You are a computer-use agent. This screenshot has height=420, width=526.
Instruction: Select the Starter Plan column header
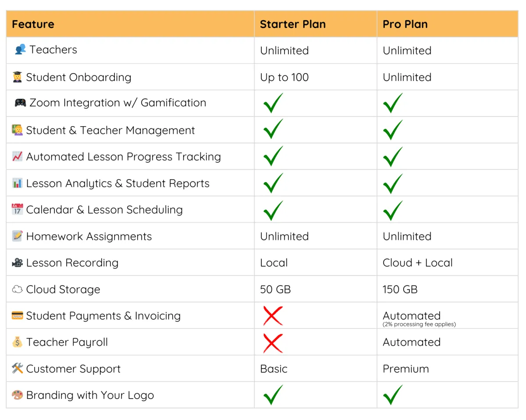316,24
